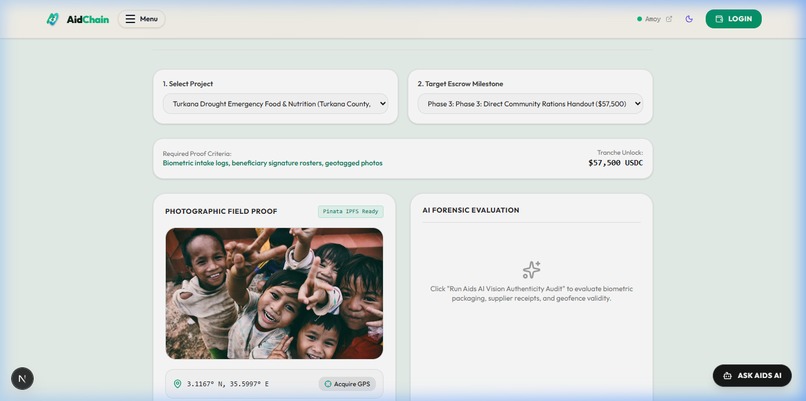Click the AI sparkle icon in evaluation panel
Image resolution: width=806 pixels, height=401 pixels.
(x=532, y=270)
